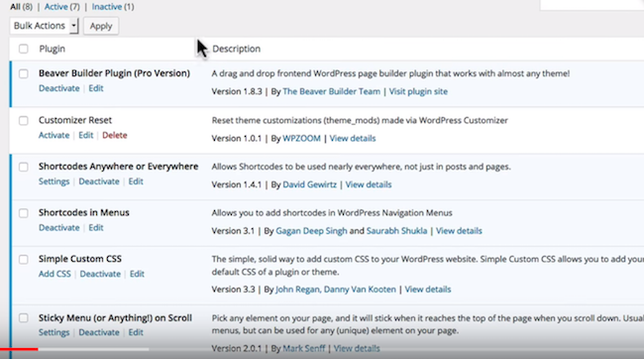Deactivate Sticky Menu on Scroll plugin
Screen dimensions: 644x359
(99, 332)
